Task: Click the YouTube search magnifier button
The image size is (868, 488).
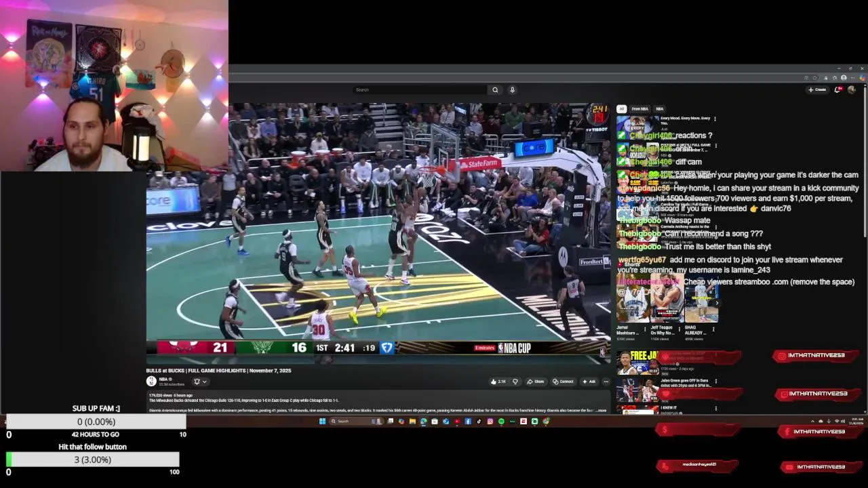Action: (x=495, y=89)
